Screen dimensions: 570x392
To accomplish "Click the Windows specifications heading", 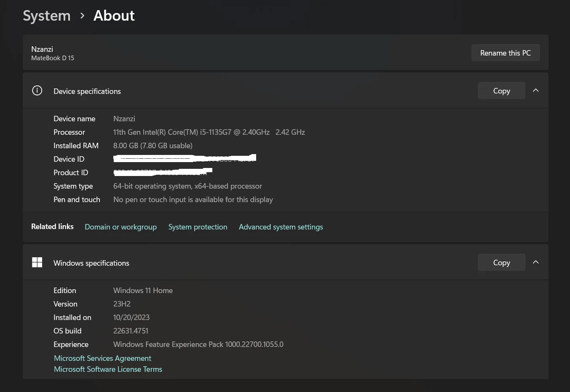I will 91,263.
